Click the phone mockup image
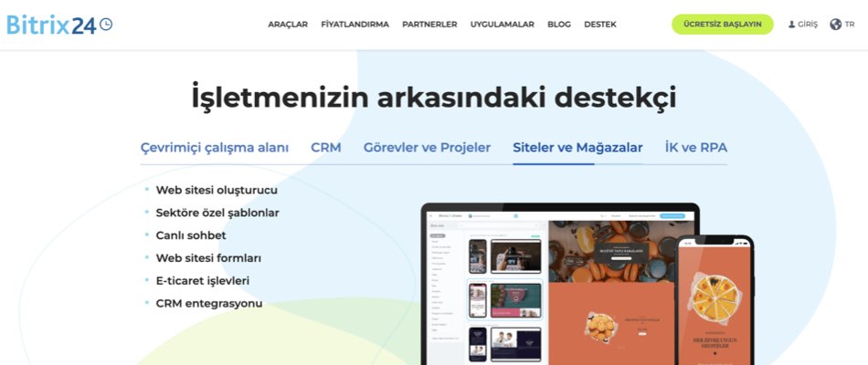The width and height of the screenshot is (868, 365). click(715, 301)
